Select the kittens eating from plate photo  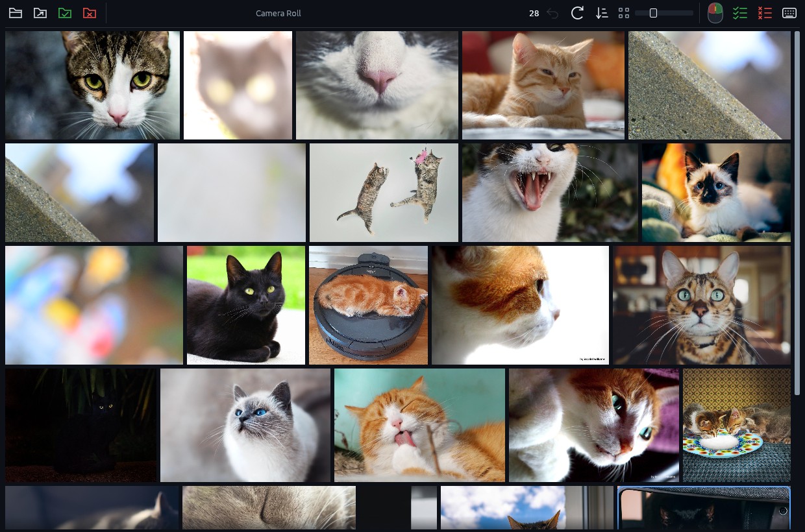coord(737,425)
